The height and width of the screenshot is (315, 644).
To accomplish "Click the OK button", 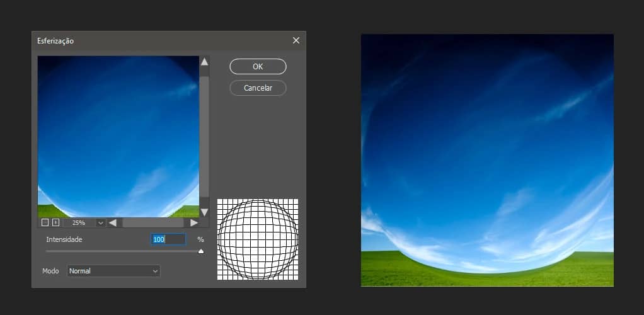I will click(x=258, y=67).
